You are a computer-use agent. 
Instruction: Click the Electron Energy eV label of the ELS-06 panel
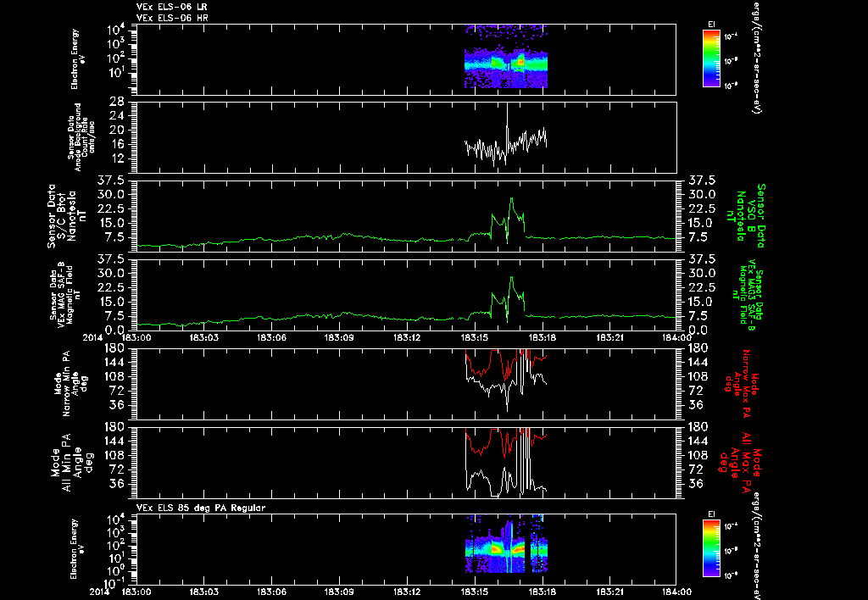(79, 59)
